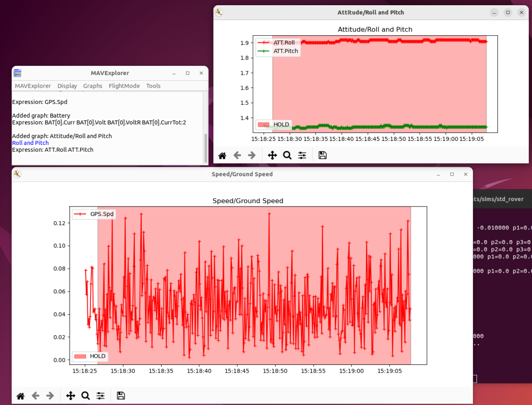The width and height of the screenshot is (532, 405).
Task: Reset Ground Speed plot with Home icon
Action: point(21,396)
